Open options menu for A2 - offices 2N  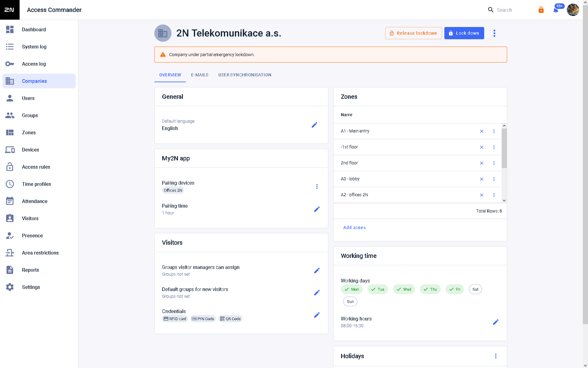point(494,195)
